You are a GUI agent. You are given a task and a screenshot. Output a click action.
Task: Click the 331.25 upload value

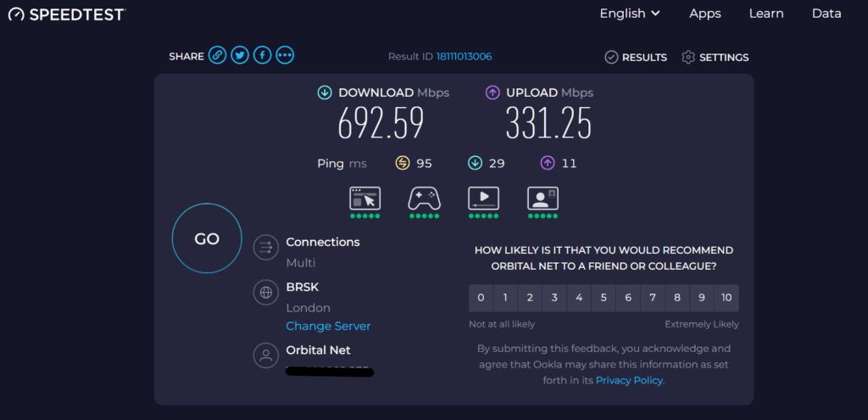548,123
